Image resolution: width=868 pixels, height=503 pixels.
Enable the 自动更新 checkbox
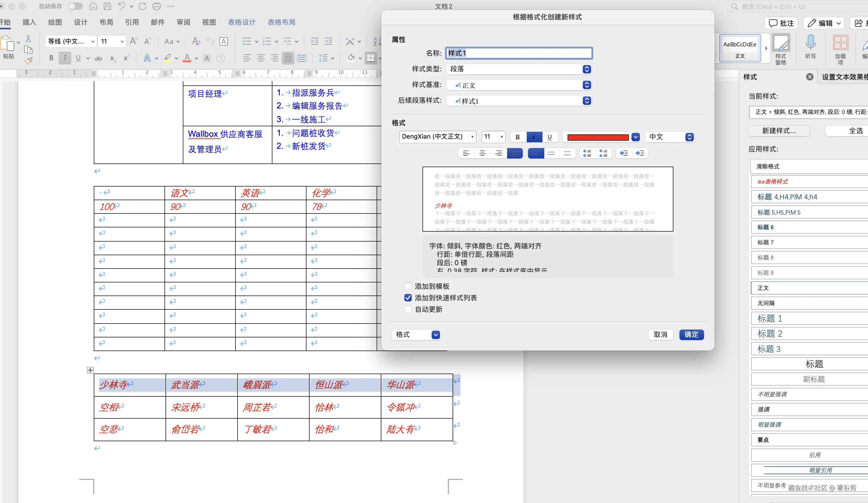click(x=408, y=309)
